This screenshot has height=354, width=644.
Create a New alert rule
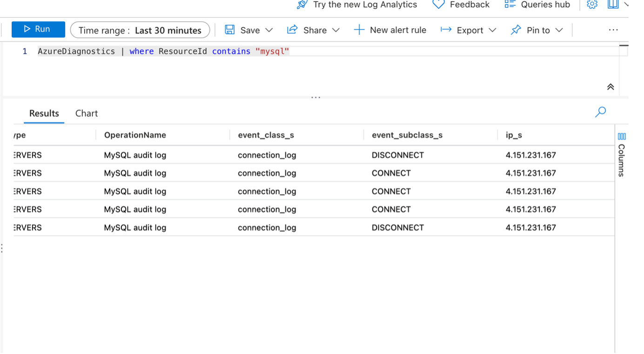(390, 30)
